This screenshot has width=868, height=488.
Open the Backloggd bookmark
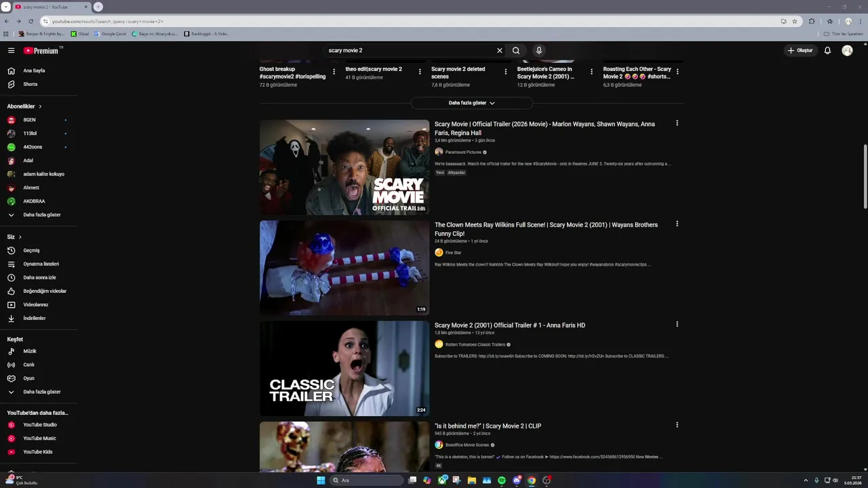(206, 33)
